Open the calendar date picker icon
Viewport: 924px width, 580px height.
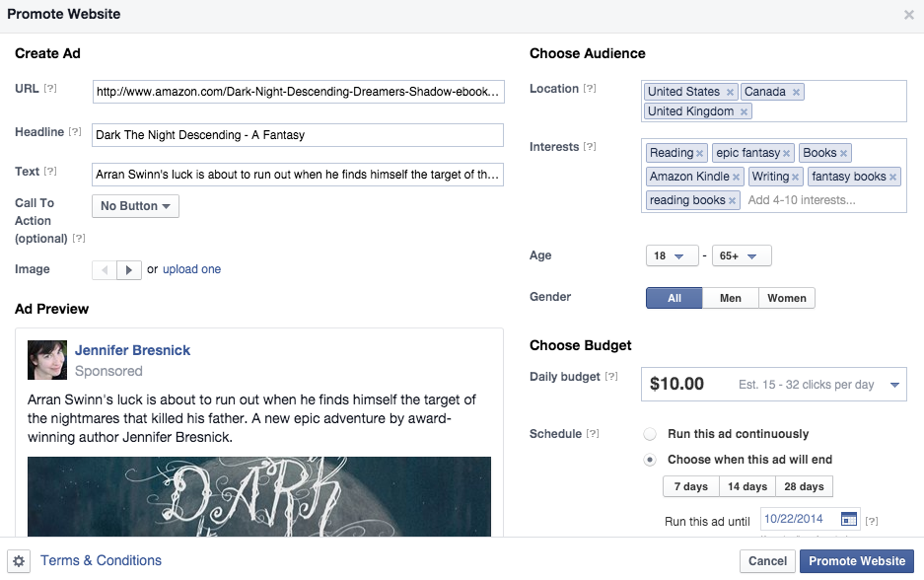pyautogui.click(x=848, y=519)
